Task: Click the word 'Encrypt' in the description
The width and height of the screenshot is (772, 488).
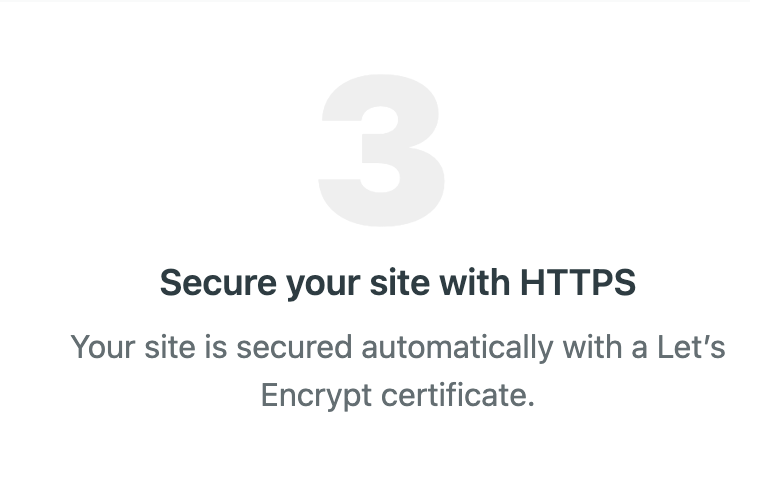Action: coord(316,396)
